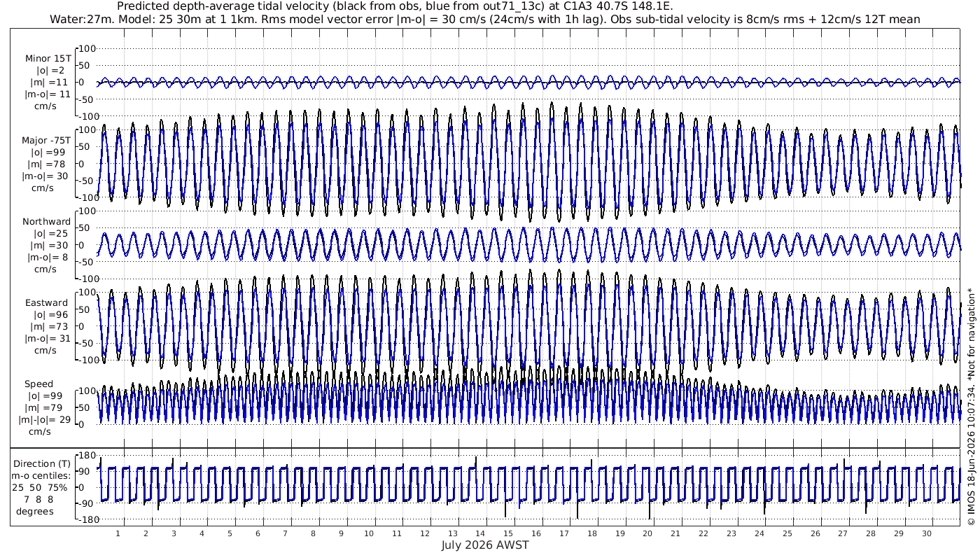Click '|o| =96' in the Eastward label

50,315
